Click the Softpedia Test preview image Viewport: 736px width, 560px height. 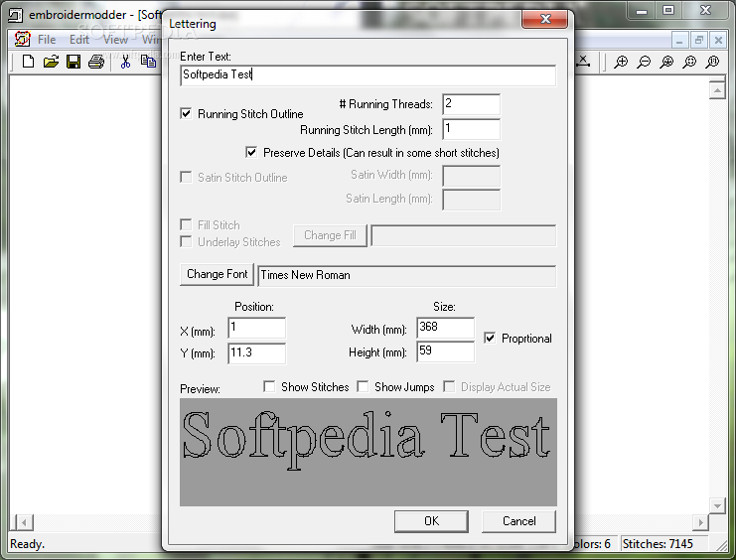click(x=368, y=452)
